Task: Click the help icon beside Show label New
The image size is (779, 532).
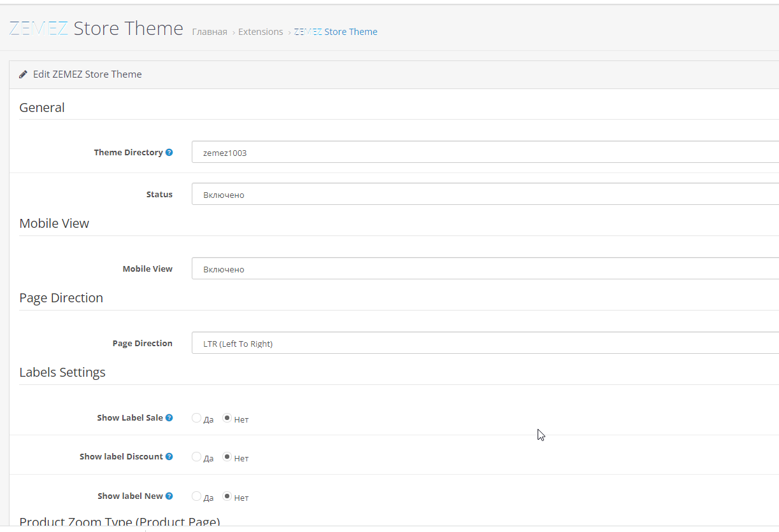Action: (x=169, y=496)
